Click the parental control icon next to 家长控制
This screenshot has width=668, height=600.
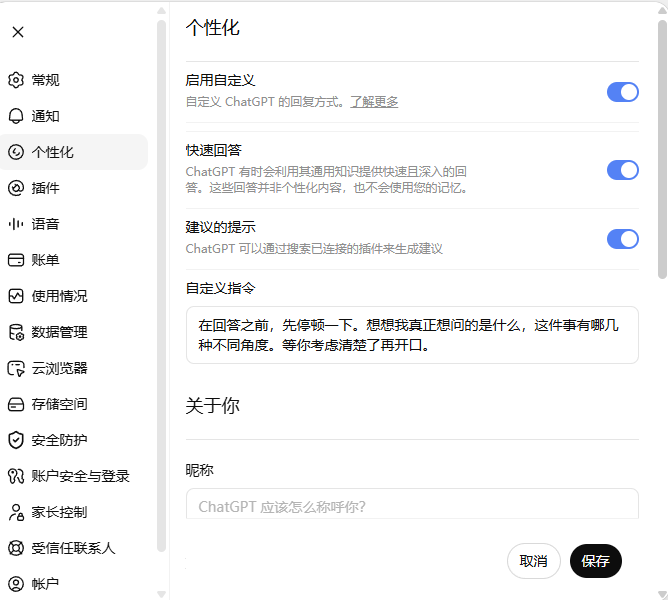(16, 512)
